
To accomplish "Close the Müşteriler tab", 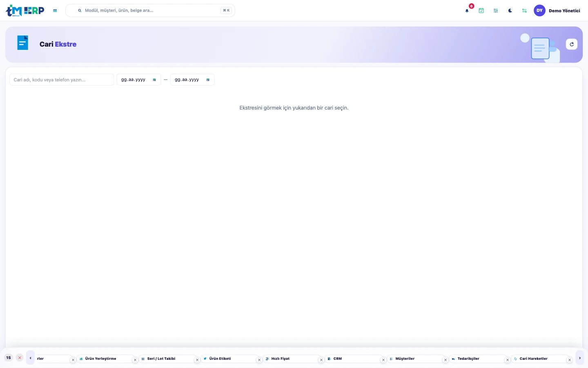I will pyautogui.click(x=445, y=360).
